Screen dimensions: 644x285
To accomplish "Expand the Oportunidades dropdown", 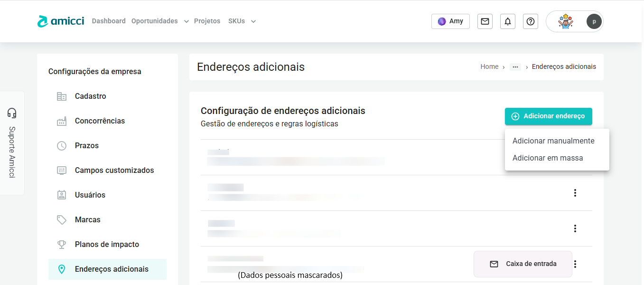I will click(x=160, y=21).
